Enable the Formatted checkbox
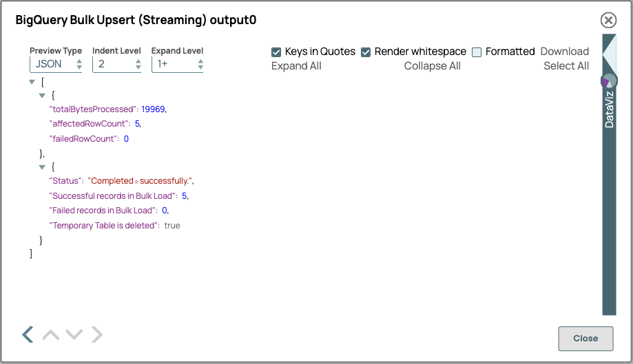The width and height of the screenshot is (633, 364). point(477,52)
